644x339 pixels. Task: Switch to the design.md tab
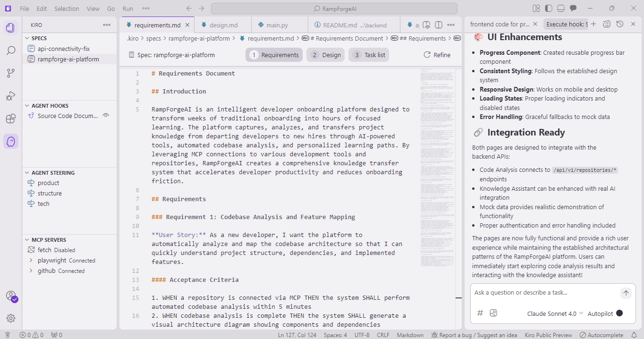pyautogui.click(x=223, y=25)
